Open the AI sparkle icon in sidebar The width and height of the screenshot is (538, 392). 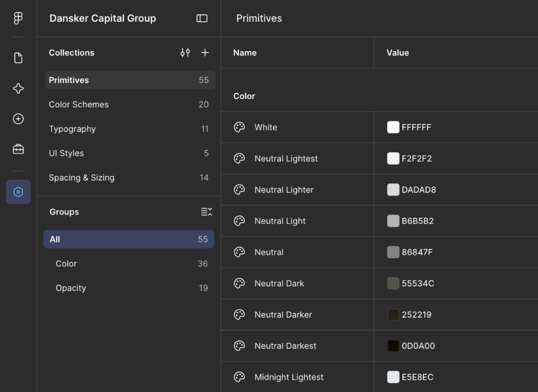18,88
